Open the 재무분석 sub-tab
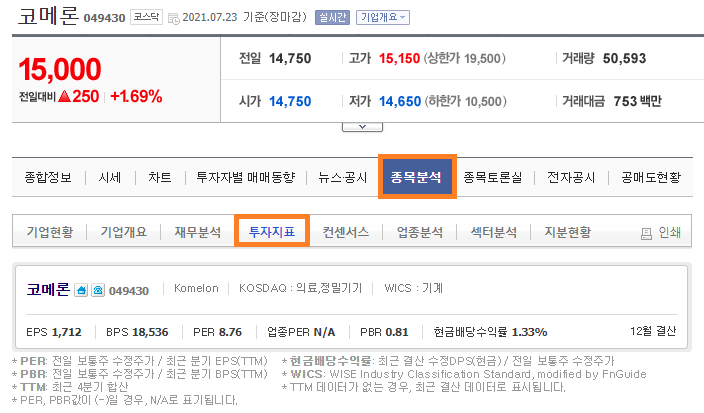Image resolution: width=704 pixels, height=413 pixels. (x=198, y=232)
